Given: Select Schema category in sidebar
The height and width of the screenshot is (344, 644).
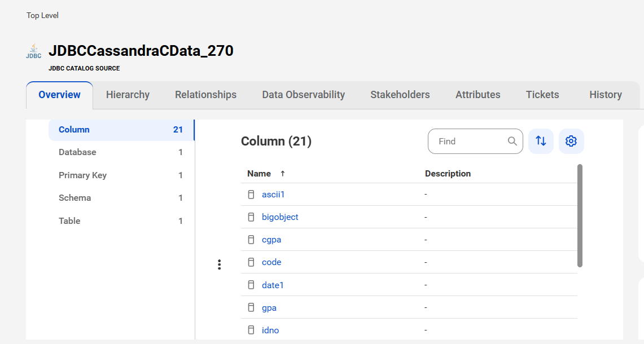Looking at the screenshot, I should click(121, 198).
